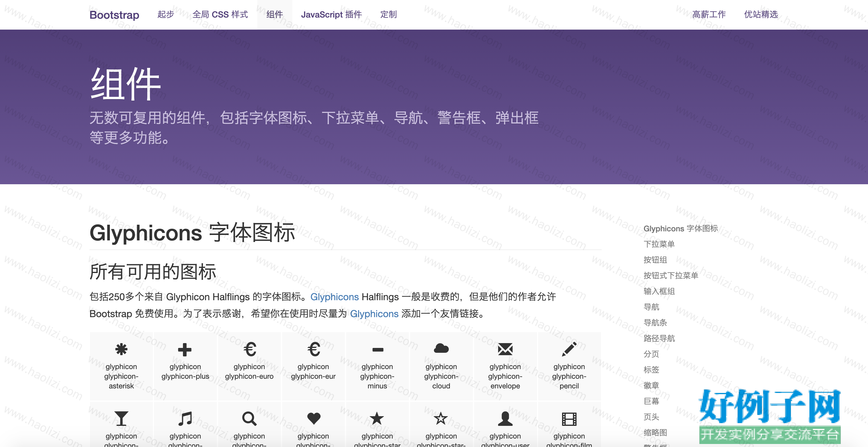Screen dimensions: 868x447
Task: Click the music note glyphicon
Action: (185, 418)
